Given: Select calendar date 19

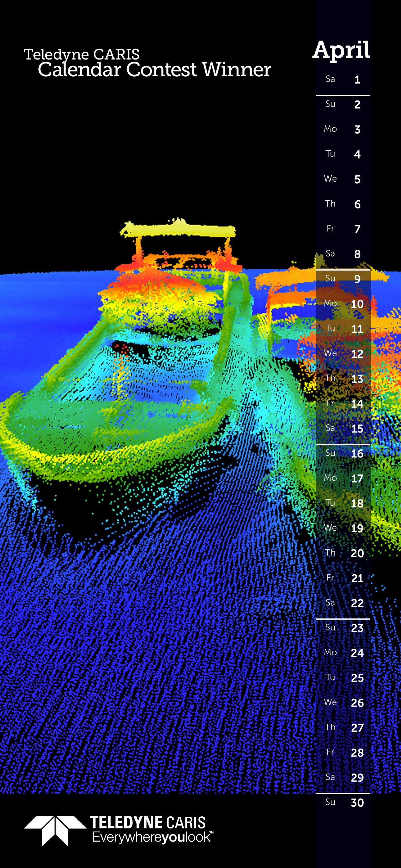Looking at the screenshot, I should click(357, 528).
